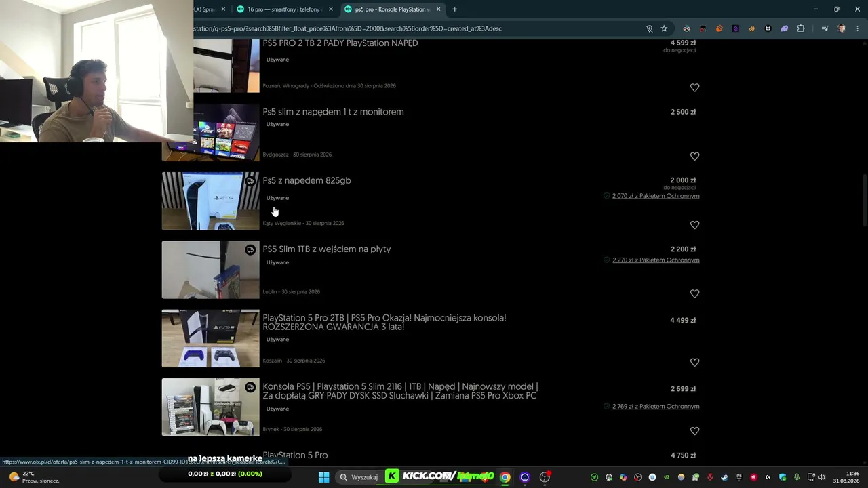Add PlayStation 5 Pro 2TB listing to favorites
This screenshot has width=868, height=488.
click(x=694, y=363)
